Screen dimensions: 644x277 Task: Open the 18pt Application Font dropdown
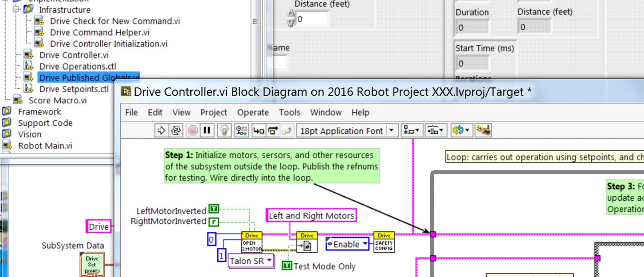(346, 131)
